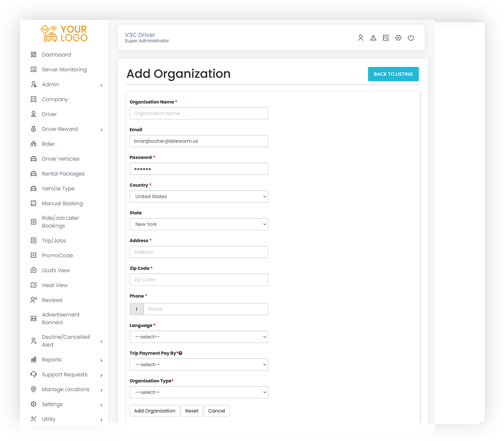Expand the Manage Locations submenu chevron
The height and width of the screenshot is (441, 504).
(101, 390)
